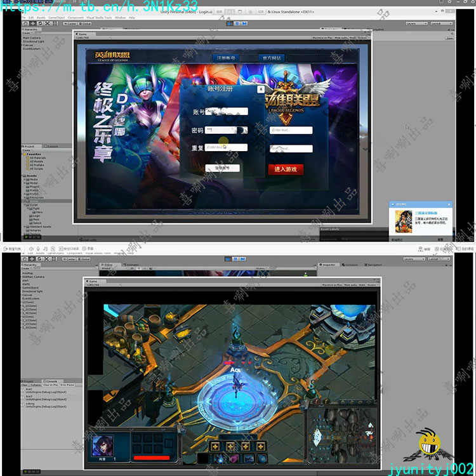Viewport: 476px width, 476px height.
Task: Switch to Project tab in lower editor
Action: pos(28,381)
